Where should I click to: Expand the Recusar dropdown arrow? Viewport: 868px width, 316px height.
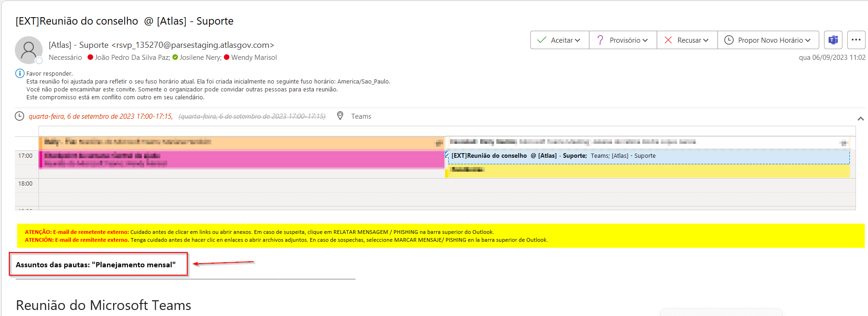pyautogui.click(x=706, y=40)
